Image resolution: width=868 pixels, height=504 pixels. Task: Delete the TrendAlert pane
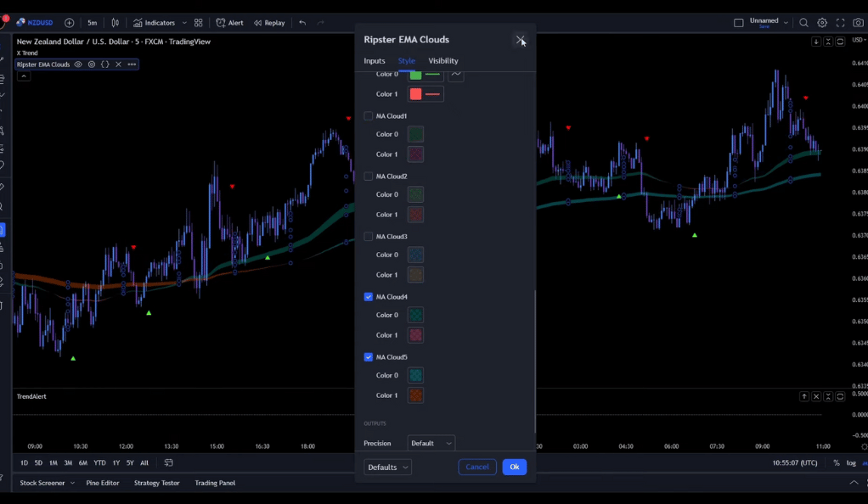(816, 396)
